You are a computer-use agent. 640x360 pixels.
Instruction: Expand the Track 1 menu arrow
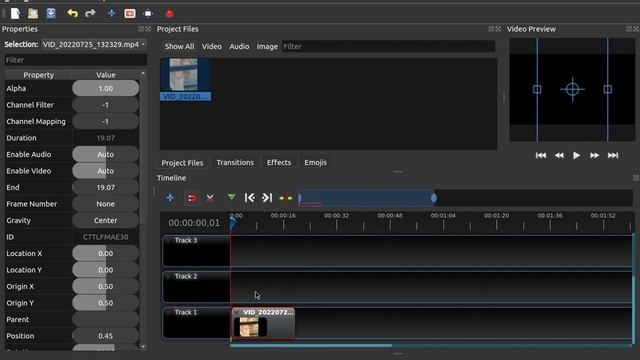(168, 312)
